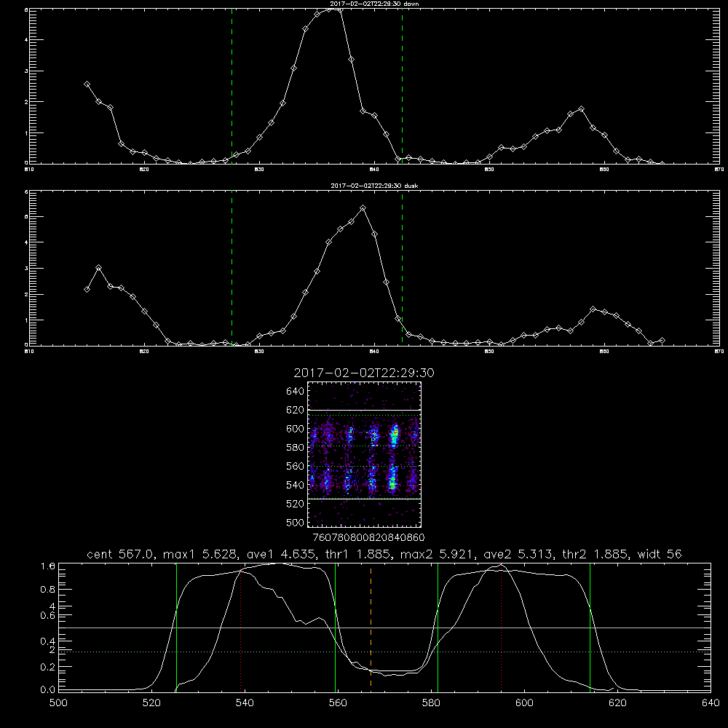Click the solid green line near 614 in bottom plot
The image size is (728, 728).
click(x=590, y=628)
